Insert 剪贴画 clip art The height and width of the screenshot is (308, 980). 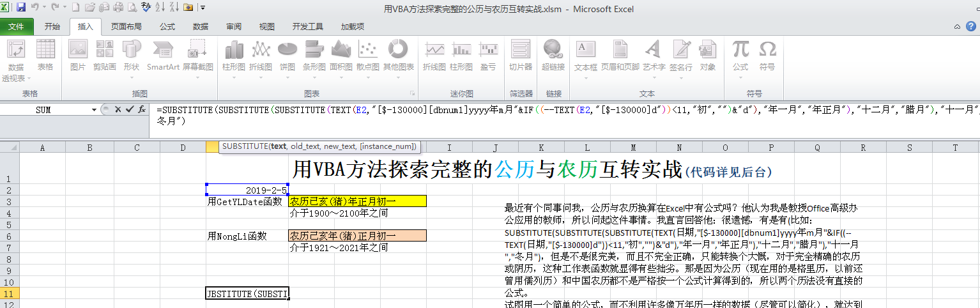point(105,56)
